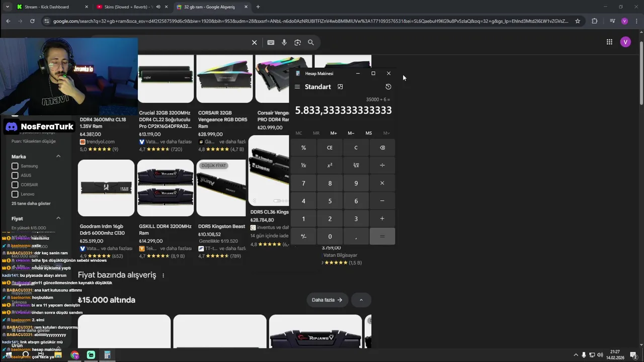644x362 pixels.
Task: Click the calculator multiply key
Action: (x=382, y=183)
